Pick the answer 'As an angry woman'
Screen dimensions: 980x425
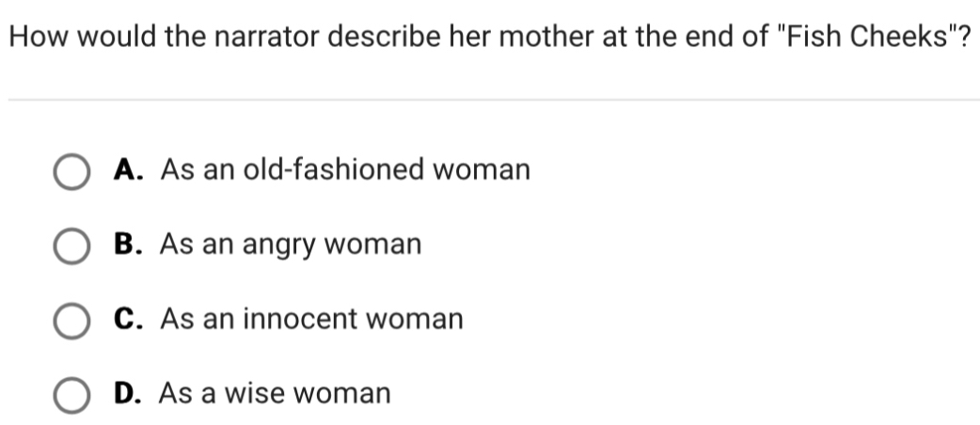(x=291, y=245)
